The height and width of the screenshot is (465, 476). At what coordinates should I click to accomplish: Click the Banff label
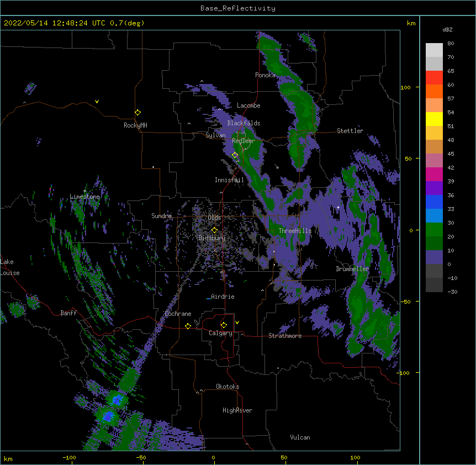pyautogui.click(x=68, y=313)
